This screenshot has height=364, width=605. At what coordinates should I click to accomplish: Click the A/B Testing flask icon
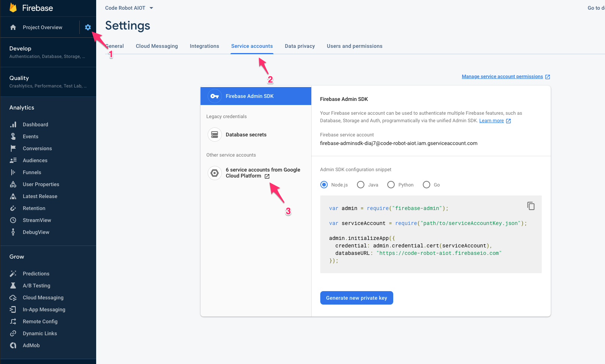[x=13, y=286]
